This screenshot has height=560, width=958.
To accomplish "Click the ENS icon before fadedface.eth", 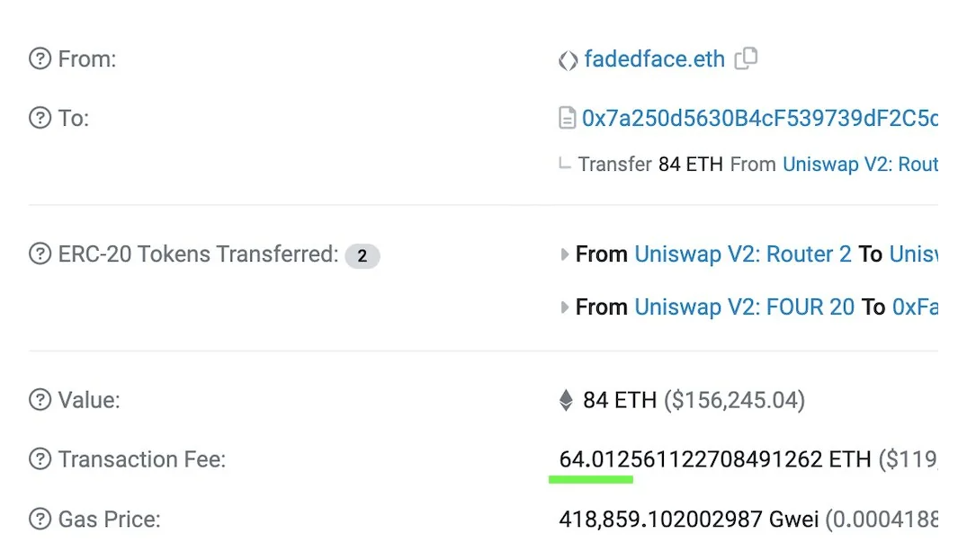I will coord(568,60).
